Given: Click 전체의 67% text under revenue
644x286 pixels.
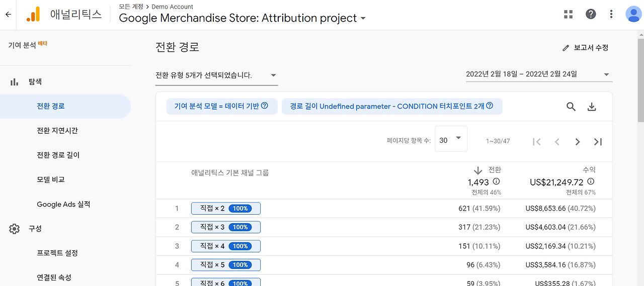Looking at the screenshot, I should 581,193.
